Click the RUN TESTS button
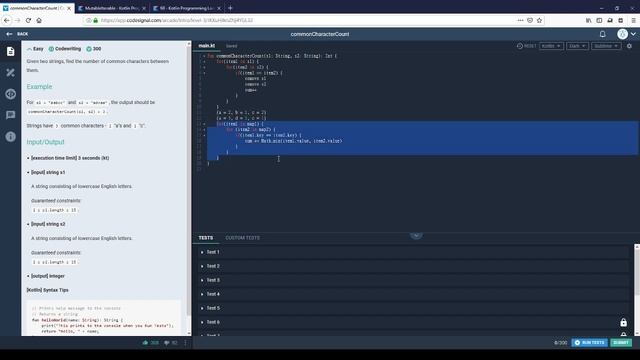 click(589, 342)
